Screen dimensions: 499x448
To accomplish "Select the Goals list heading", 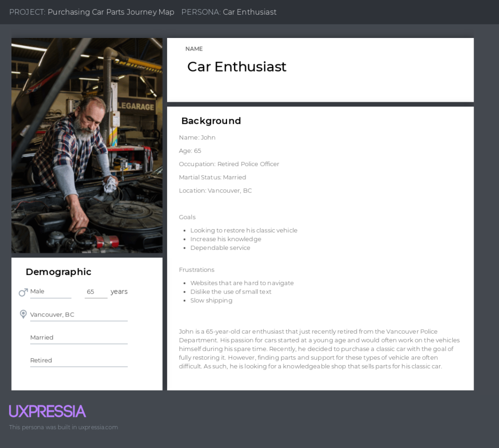I will [x=187, y=217].
